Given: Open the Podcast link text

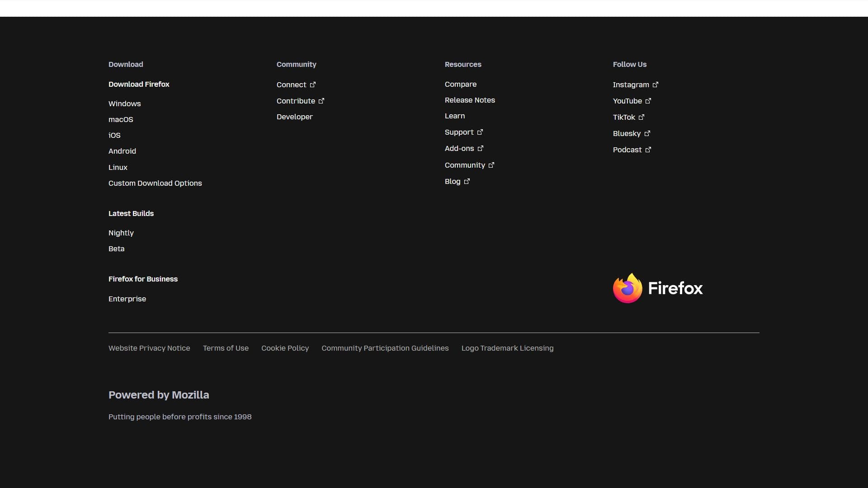Looking at the screenshot, I should tap(627, 150).
